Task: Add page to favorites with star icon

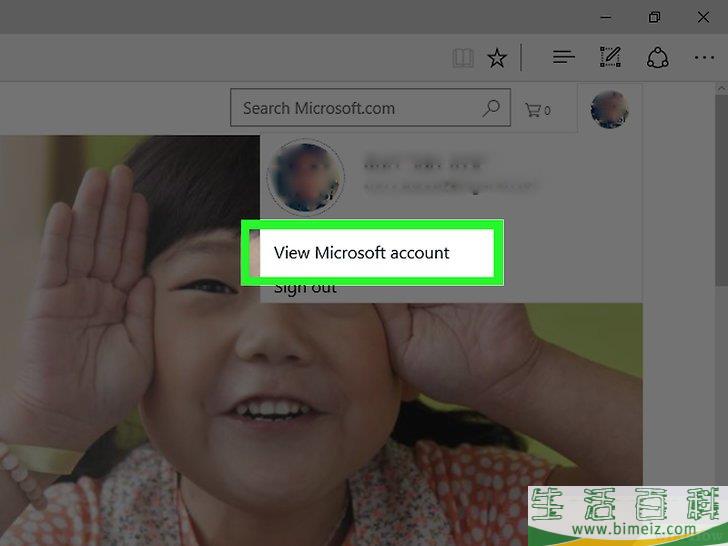Action: 497,58
